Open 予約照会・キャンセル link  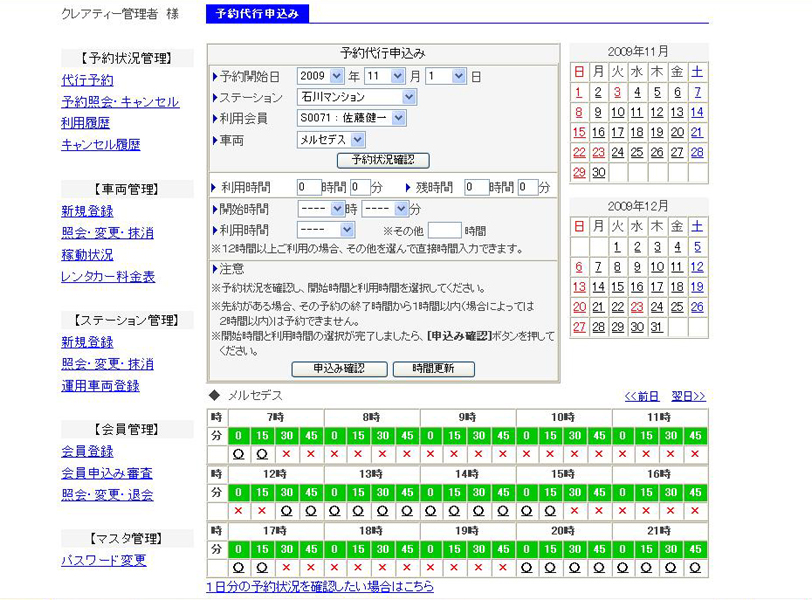(120, 102)
